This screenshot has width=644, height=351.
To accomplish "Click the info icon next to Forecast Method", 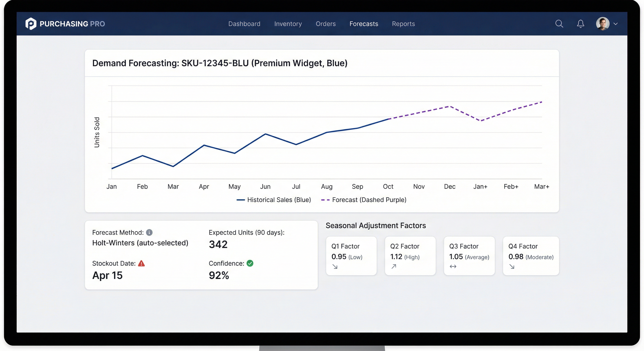I will [x=150, y=233].
